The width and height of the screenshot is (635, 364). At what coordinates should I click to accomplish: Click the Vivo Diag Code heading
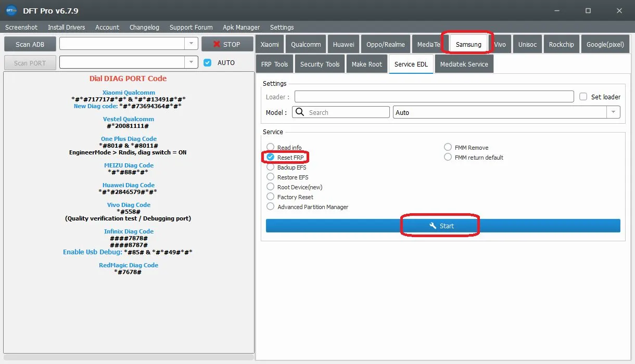tap(129, 205)
